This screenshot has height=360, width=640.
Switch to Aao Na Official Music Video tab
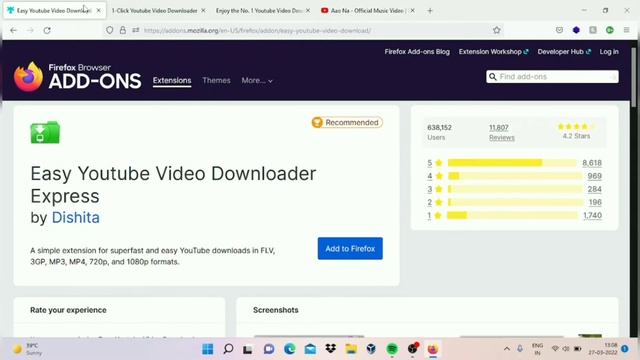(363, 11)
